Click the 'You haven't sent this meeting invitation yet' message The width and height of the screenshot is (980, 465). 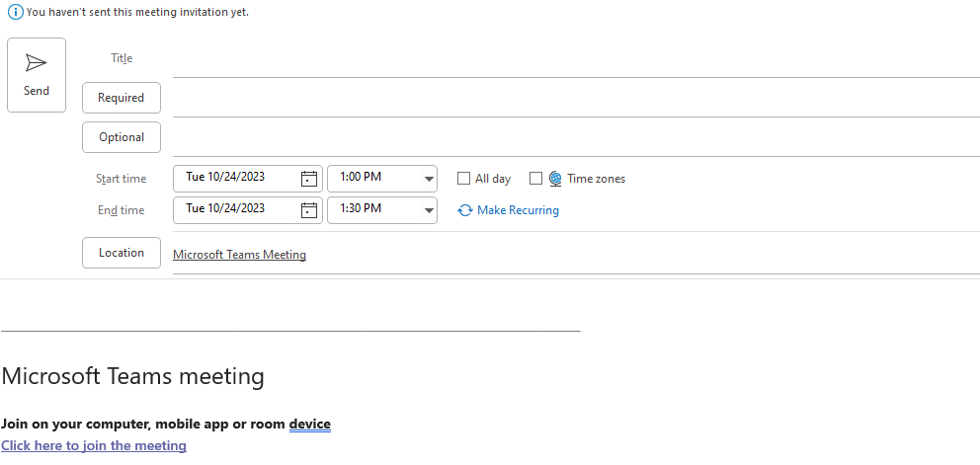(137, 12)
